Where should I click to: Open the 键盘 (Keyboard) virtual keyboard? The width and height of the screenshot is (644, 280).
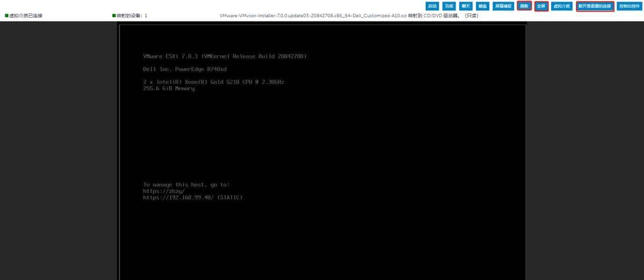[483, 6]
